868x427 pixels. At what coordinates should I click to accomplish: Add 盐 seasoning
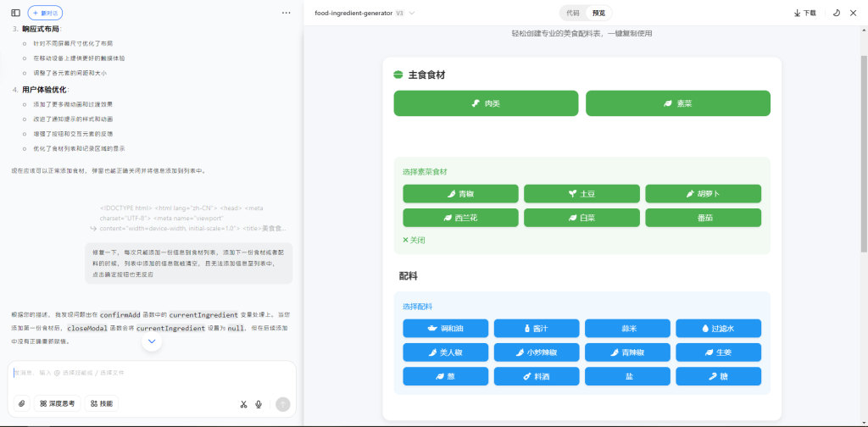[628, 376]
